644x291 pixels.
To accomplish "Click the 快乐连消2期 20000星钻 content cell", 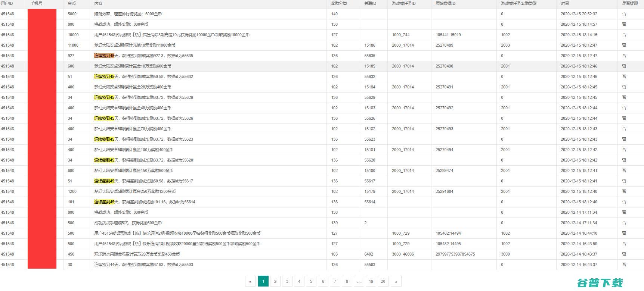I will [177, 244].
